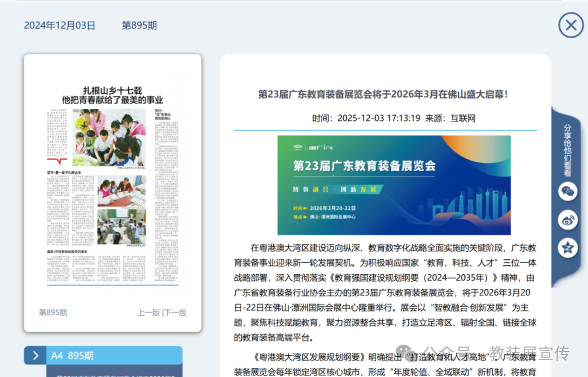
Task: Go to previous page 上一版
Action: point(148,312)
